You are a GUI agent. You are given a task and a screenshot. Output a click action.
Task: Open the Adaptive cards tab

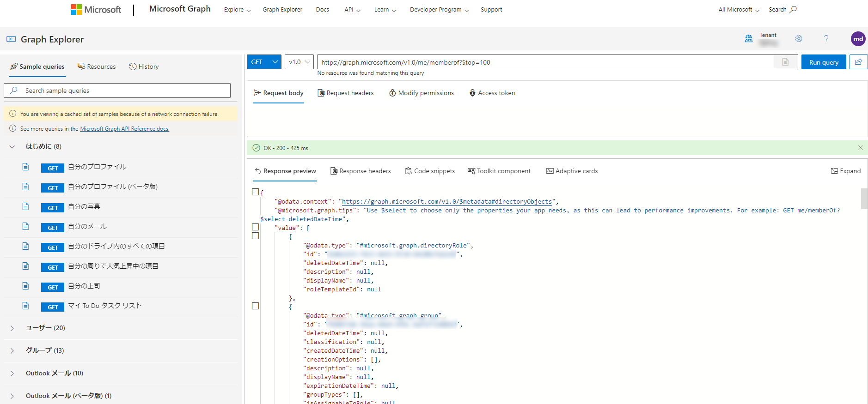572,171
